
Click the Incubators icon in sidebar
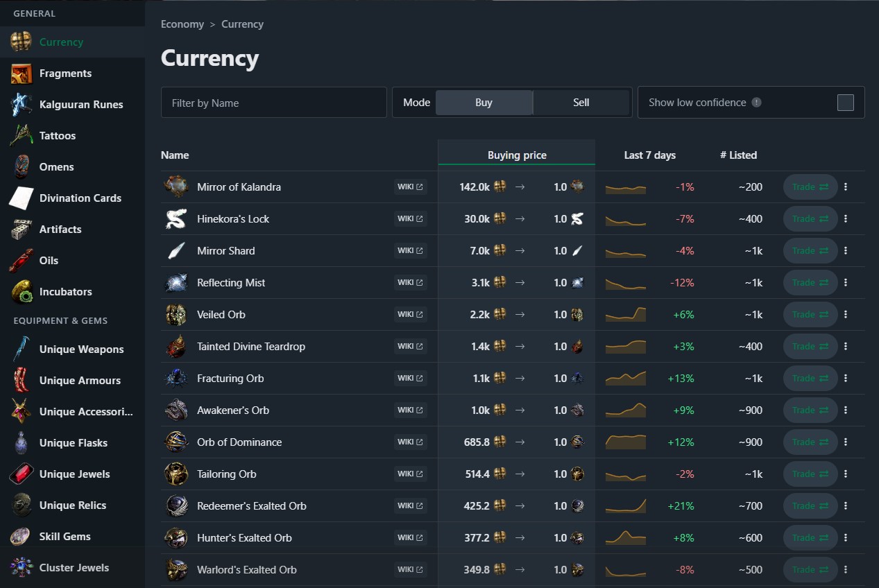click(21, 292)
